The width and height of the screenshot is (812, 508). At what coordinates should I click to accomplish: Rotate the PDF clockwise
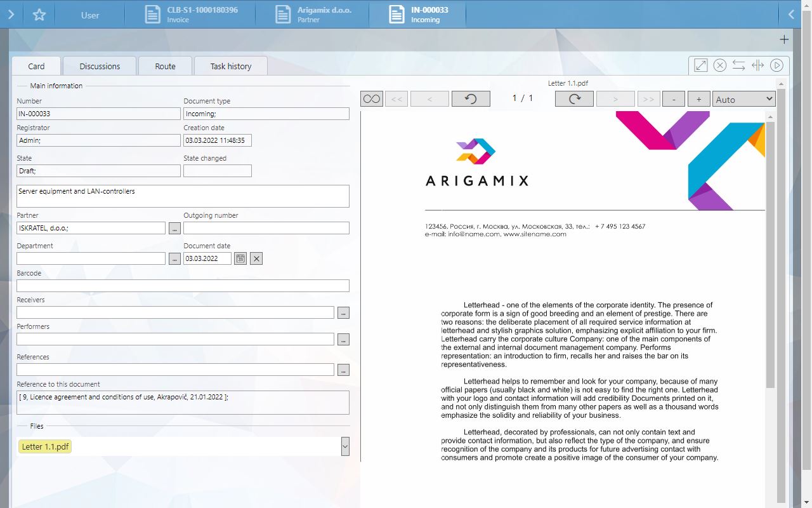coord(574,98)
